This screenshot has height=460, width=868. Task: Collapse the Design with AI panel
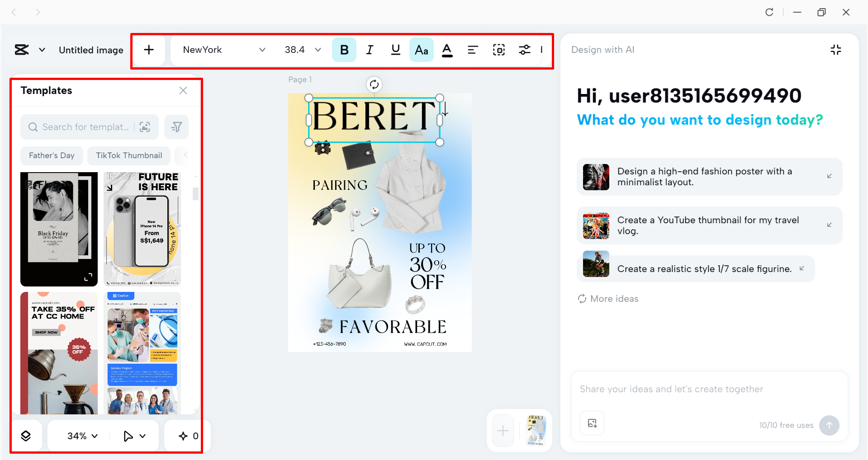point(835,50)
